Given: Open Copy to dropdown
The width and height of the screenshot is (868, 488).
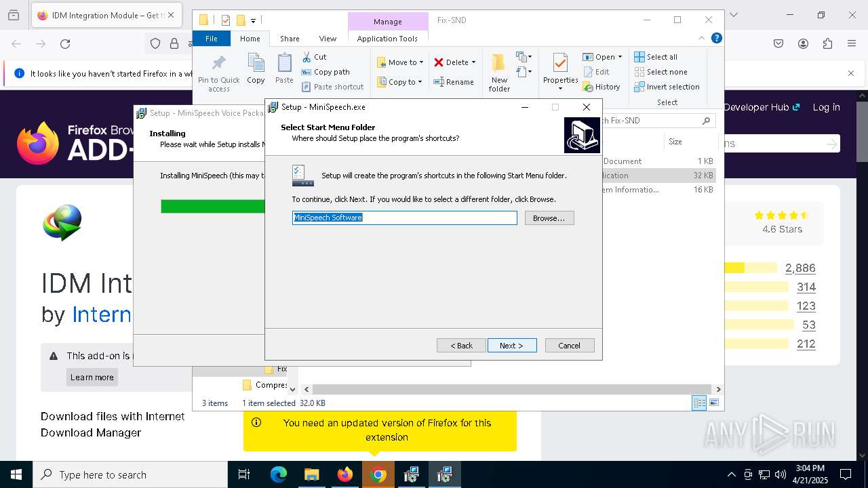Looking at the screenshot, I should click(400, 82).
